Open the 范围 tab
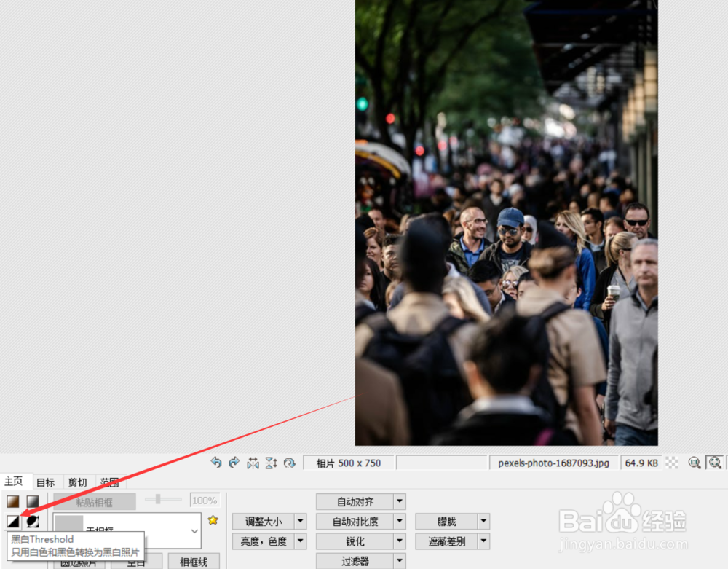Viewport: 728px width, 569px height. (110, 482)
